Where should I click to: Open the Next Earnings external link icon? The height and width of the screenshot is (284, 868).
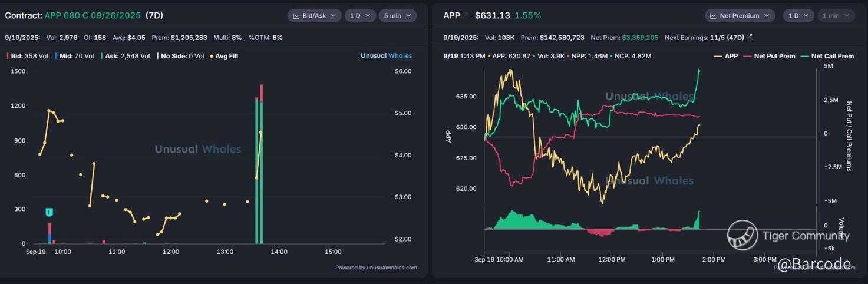pyautogui.click(x=750, y=37)
